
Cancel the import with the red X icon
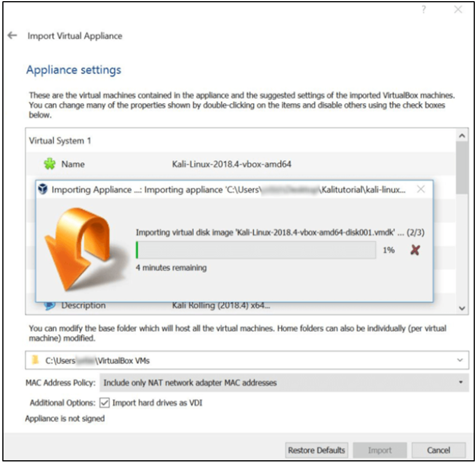click(414, 250)
